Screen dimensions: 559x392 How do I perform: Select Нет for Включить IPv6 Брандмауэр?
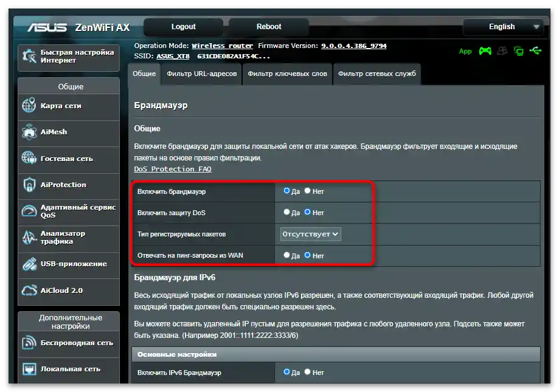pos(307,372)
